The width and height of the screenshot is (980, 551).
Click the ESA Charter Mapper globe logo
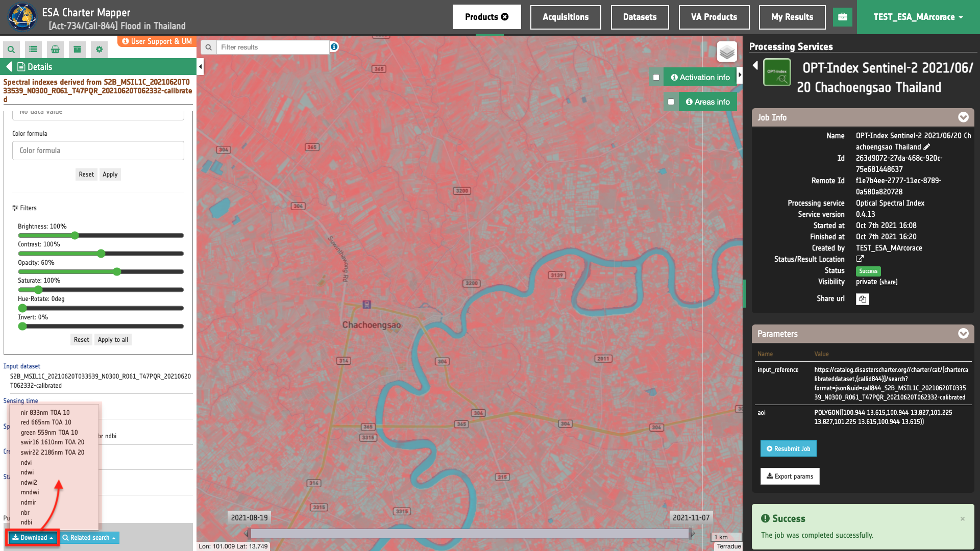tap(22, 16)
